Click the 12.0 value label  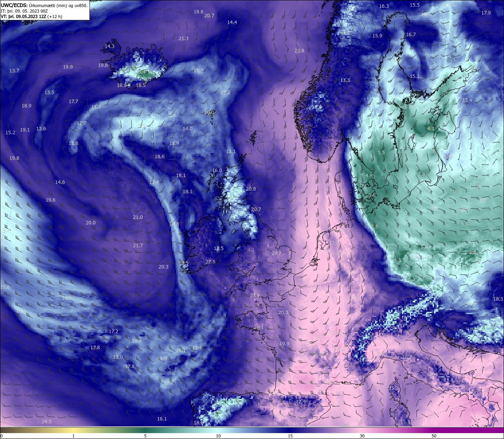click(x=118, y=357)
